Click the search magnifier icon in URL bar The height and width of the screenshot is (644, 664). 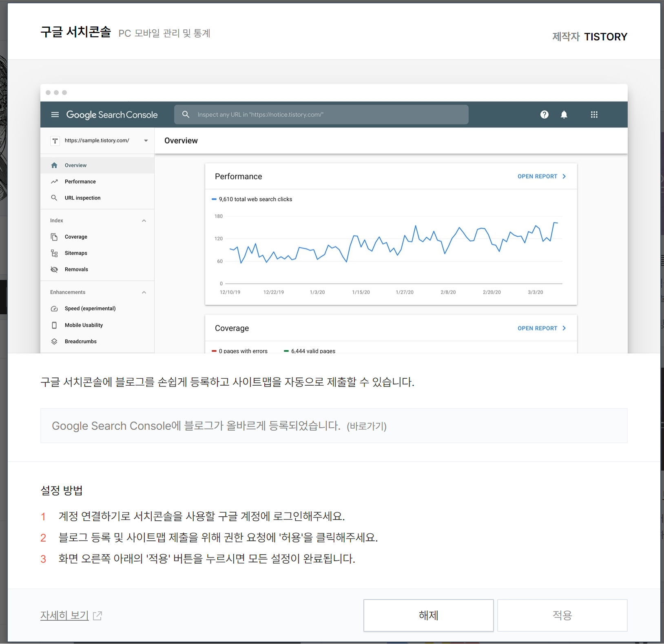pyautogui.click(x=186, y=115)
